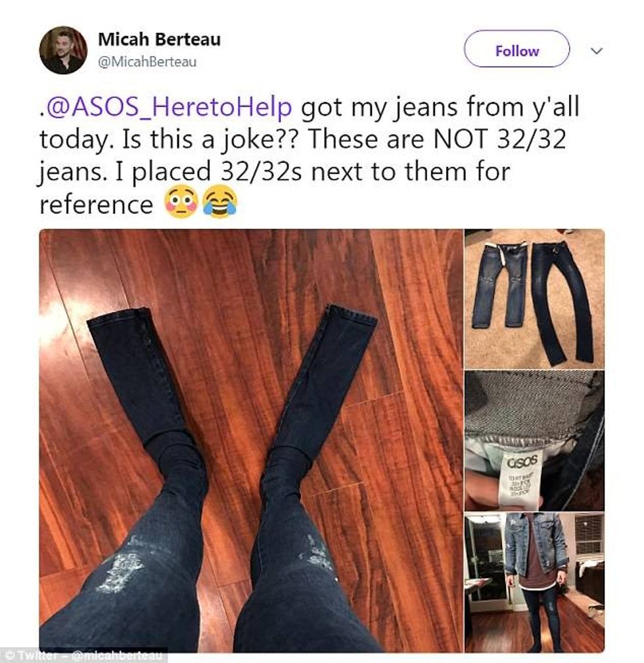
Task: Open the @MicahBerteau handle link
Action: [147, 62]
